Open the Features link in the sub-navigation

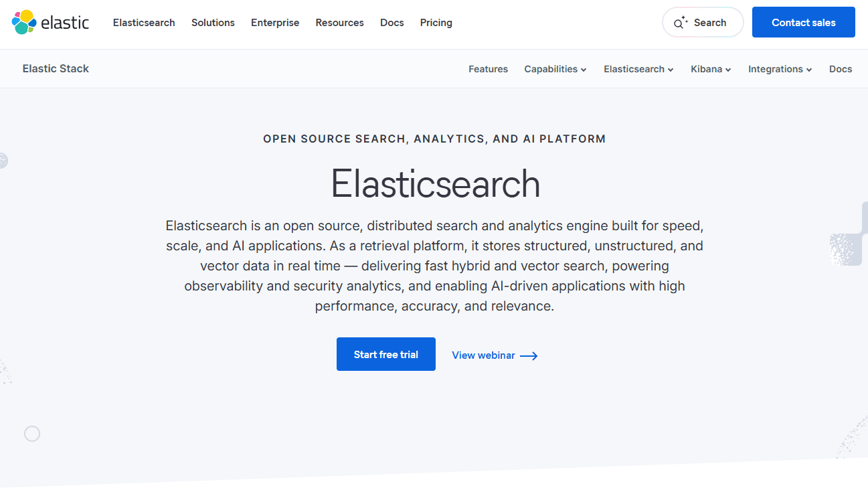488,69
